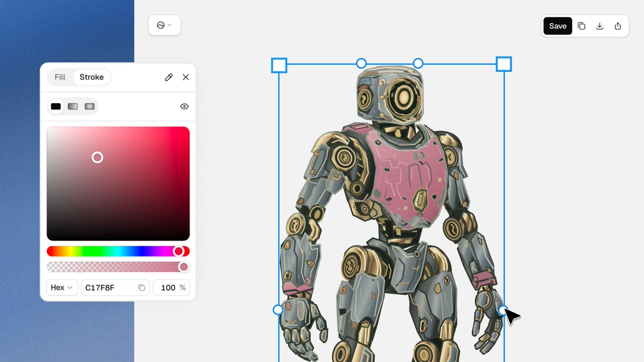644x362 pixels.
Task: Click the Save button
Action: click(558, 26)
